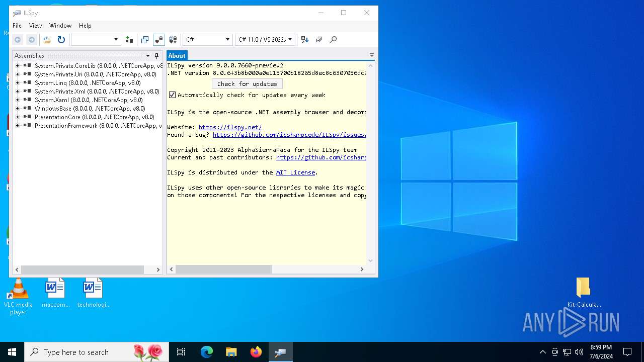Screen dimensions: 644x362
Task: Uncheck Automatically check for updates every week
Action: 172,95
